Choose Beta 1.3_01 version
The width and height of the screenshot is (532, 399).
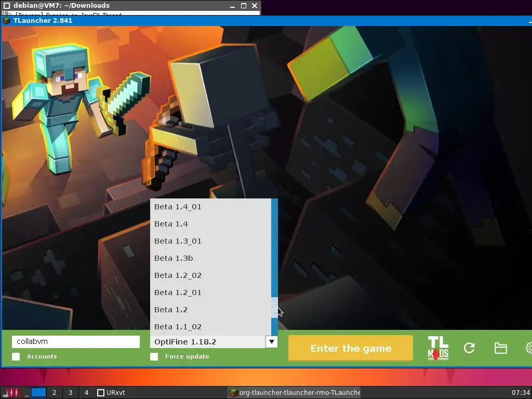211,241
